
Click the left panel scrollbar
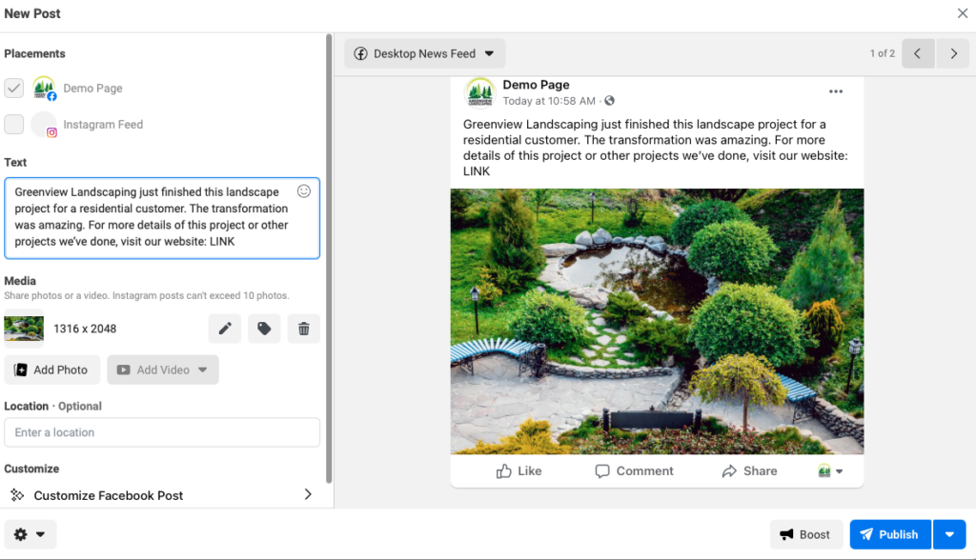(329, 258)
